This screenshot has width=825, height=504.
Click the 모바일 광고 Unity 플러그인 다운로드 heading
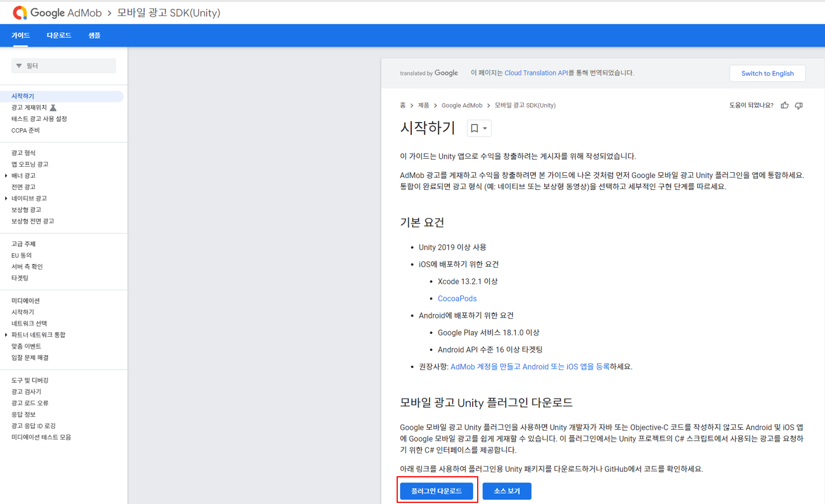[x=486, y=403]
